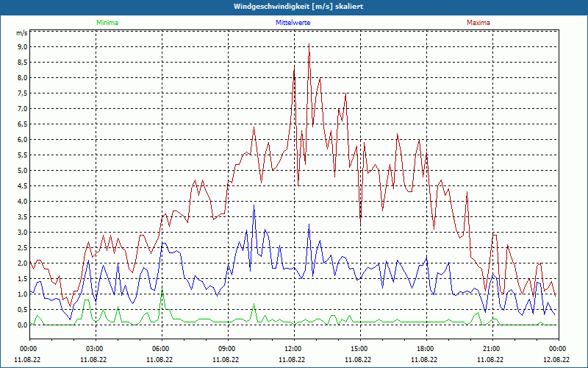Click the 1,0 y-axis value

(22, 294)
